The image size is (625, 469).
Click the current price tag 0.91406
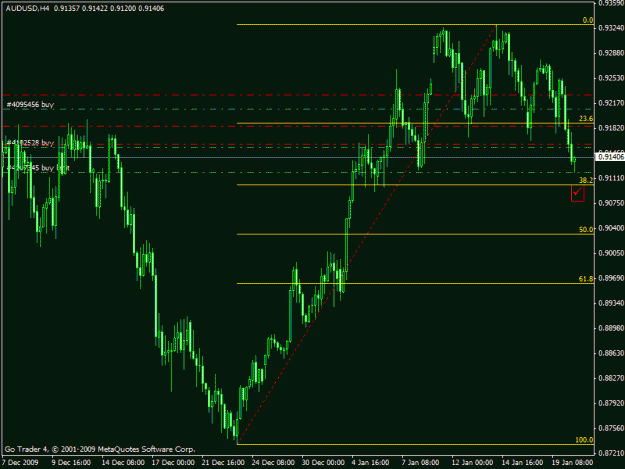[610, 157]
